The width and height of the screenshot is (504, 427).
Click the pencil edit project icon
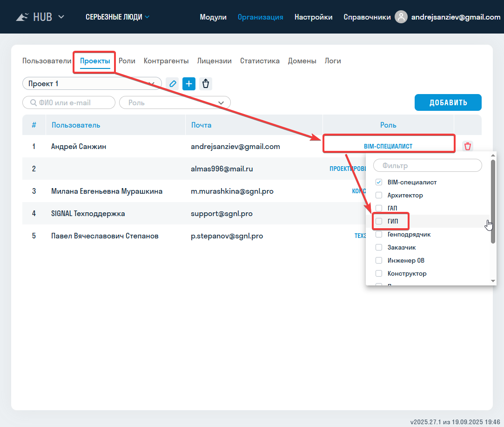pos(173,84)
